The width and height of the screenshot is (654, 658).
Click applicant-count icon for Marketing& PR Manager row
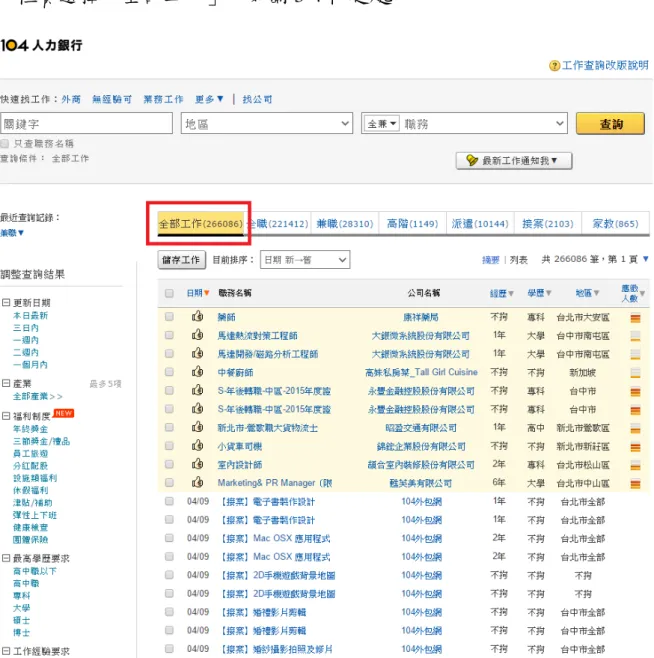(x=635, y=484)
